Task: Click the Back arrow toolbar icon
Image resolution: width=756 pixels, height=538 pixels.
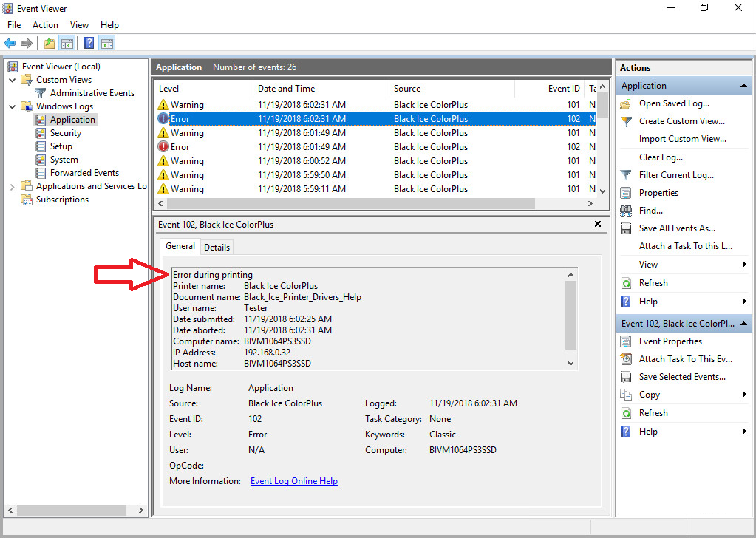Action: 10,43
